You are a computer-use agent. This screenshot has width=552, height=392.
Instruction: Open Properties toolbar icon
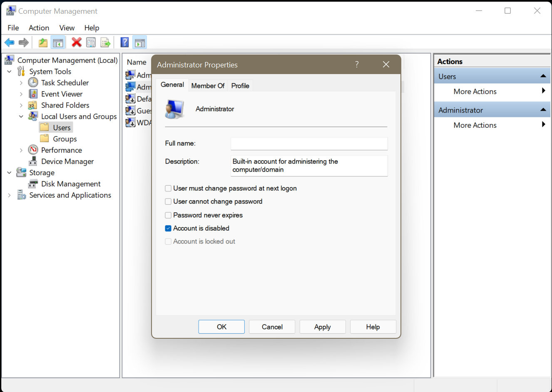tap(91, 42)
